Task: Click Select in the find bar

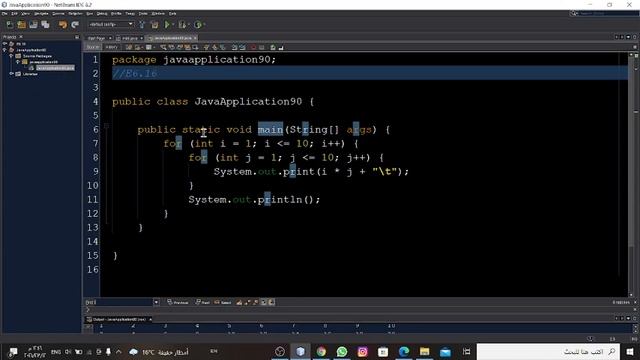Action: click(223, 302)
